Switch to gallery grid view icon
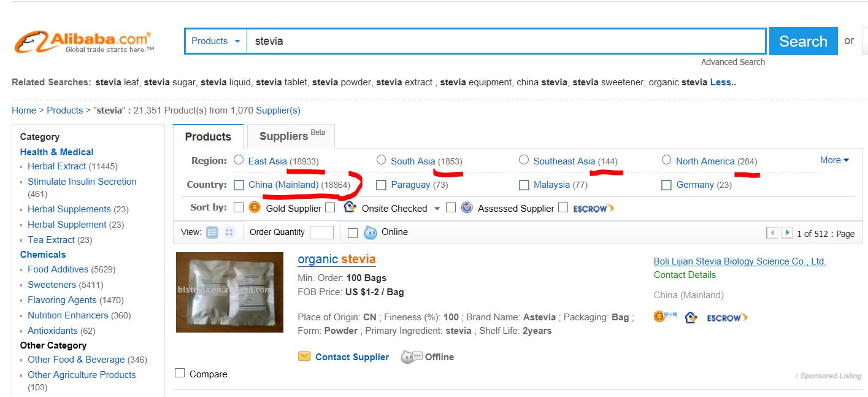Image resolution: width=868 pixels, height=397 pixels. tap(229, 233)
